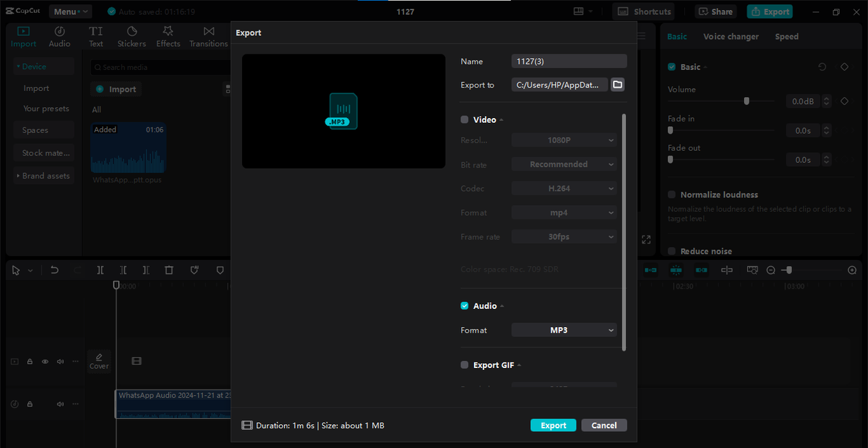The width and height of the screenshot is (868, 448).
Task: Lock the audio track with padlock icon
Action: [x=30, y=404]
